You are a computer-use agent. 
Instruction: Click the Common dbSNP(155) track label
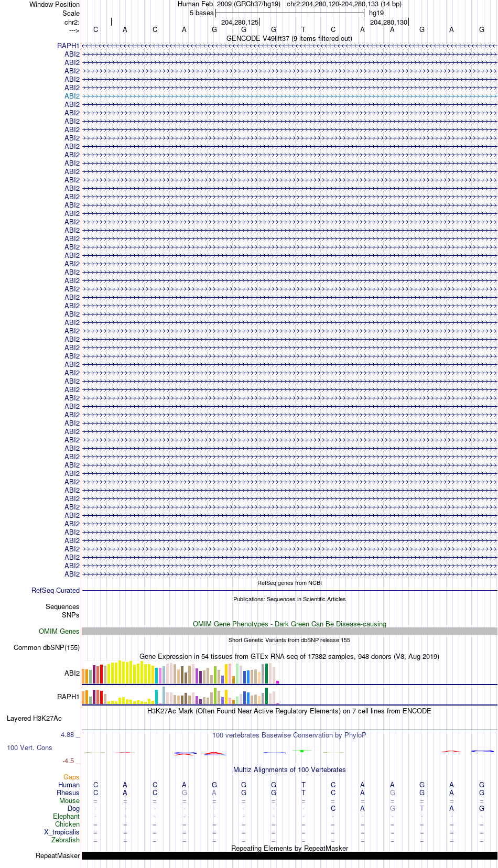(x=47, y=647)
